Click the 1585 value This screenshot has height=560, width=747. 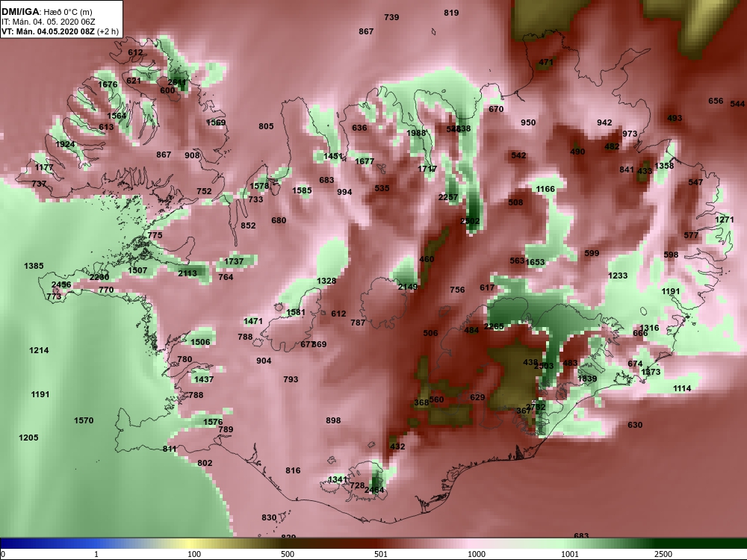[x=302, y=190]
